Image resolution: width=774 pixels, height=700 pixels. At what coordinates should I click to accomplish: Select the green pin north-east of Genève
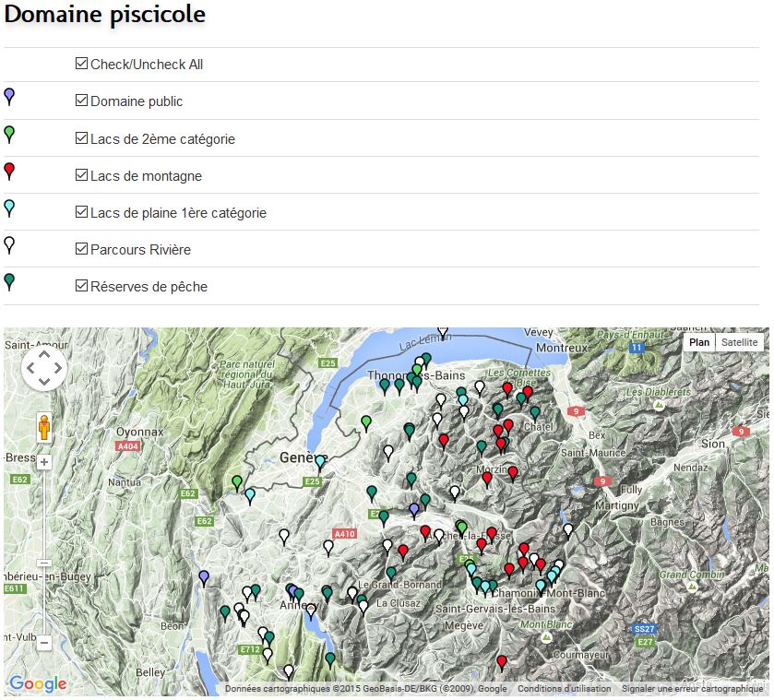click(x=365, y=422)
